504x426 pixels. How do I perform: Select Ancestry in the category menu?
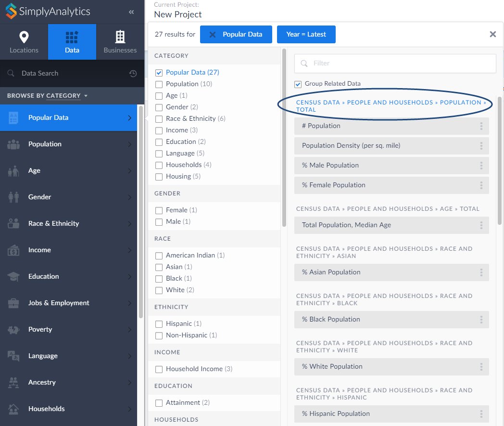click(42, 382)
